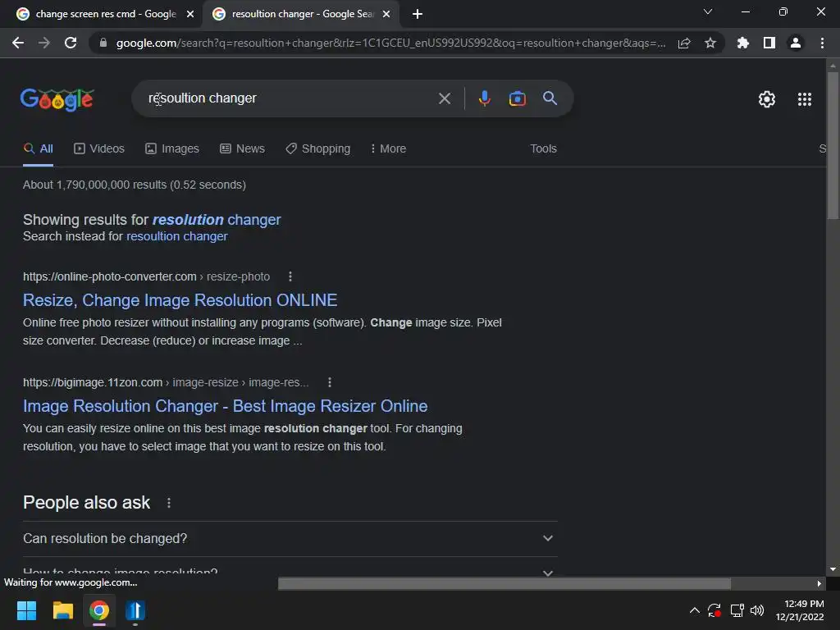Image resolution: width=840 pixels, height=630 pixels.
Task: Search by image with camera icon
Action: pyautogui.click(x=517, y=98)
